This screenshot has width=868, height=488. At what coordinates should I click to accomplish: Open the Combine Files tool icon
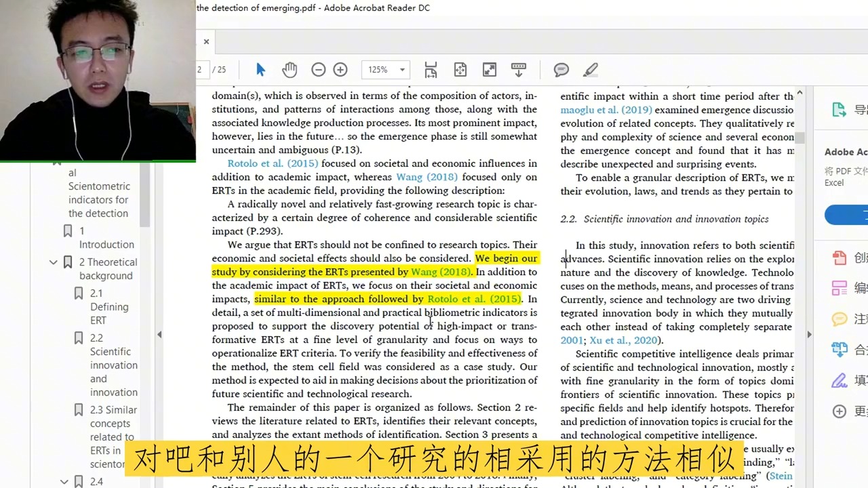[x=840, y=350]
